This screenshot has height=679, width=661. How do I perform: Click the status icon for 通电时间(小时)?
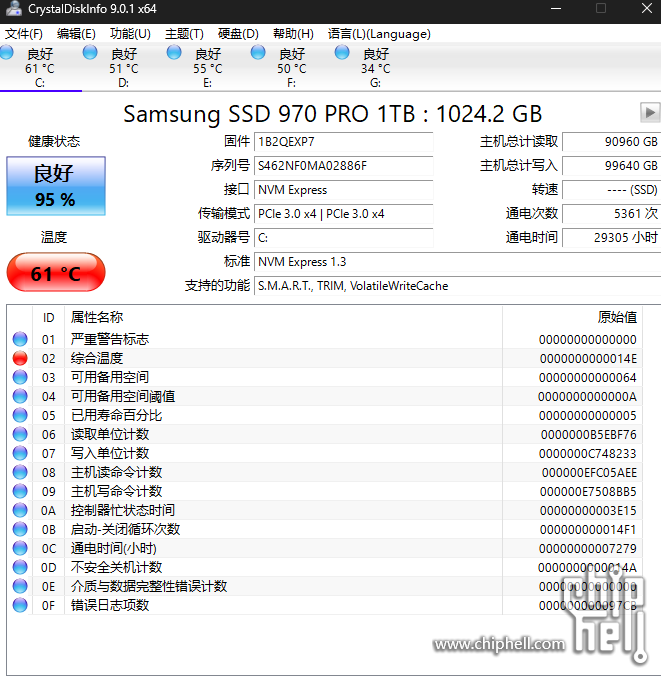click(20, 548)
